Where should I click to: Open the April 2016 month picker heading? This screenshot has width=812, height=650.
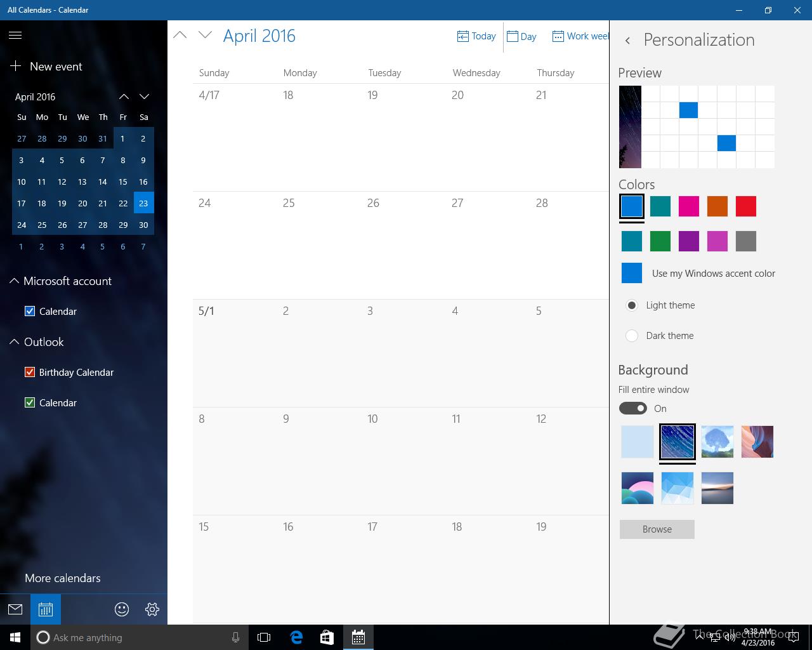click(x=259, y=36)
